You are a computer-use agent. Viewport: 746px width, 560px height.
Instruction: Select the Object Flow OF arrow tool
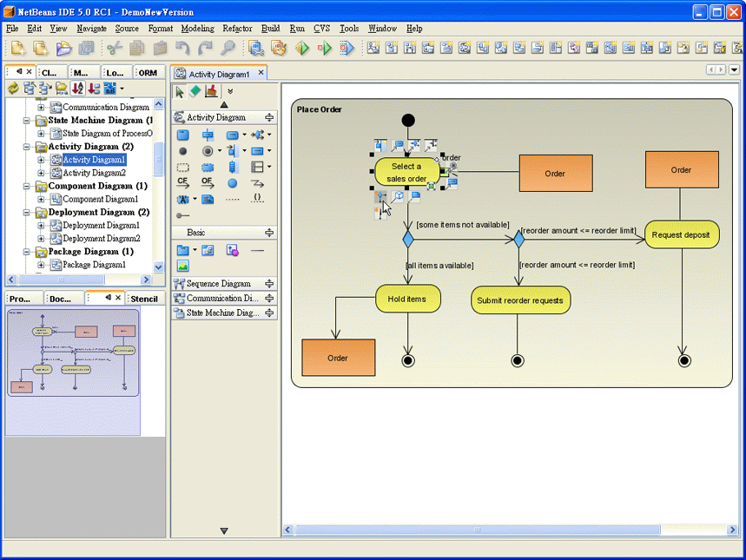point(207,183)
